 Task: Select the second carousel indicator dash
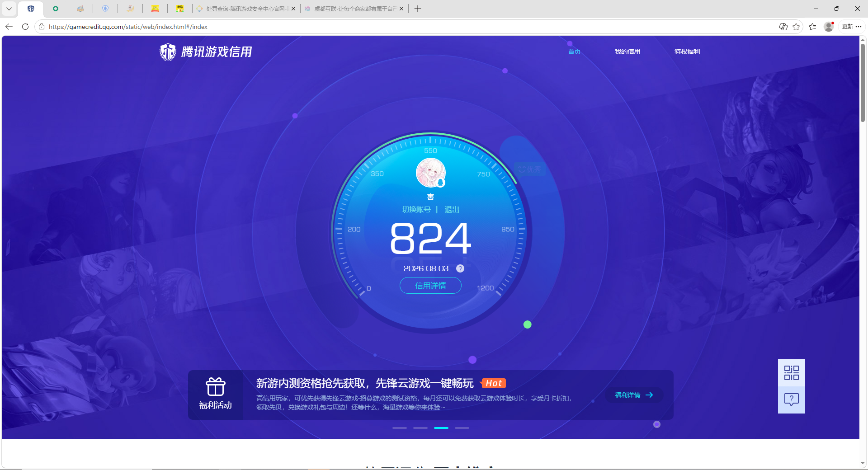420,428
